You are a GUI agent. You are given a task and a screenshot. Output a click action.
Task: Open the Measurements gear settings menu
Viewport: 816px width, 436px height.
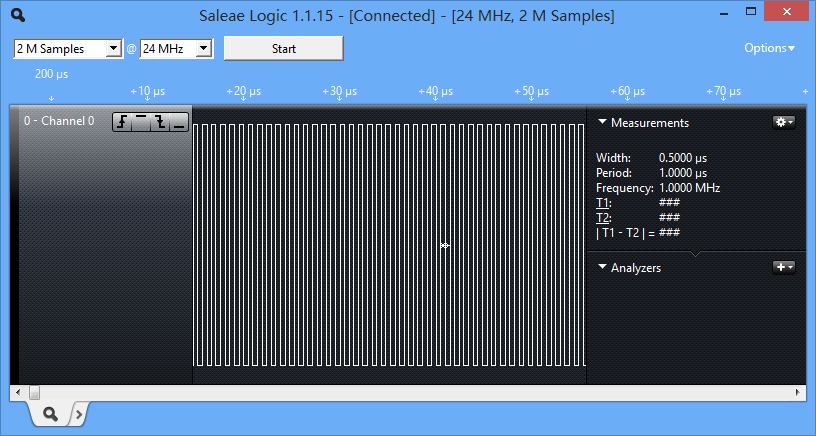coord(784,122)
